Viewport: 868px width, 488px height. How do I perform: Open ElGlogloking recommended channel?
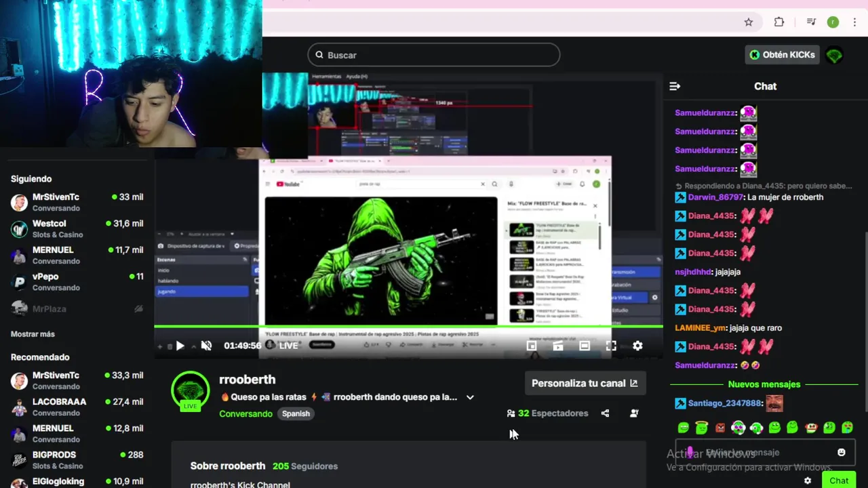77,482
